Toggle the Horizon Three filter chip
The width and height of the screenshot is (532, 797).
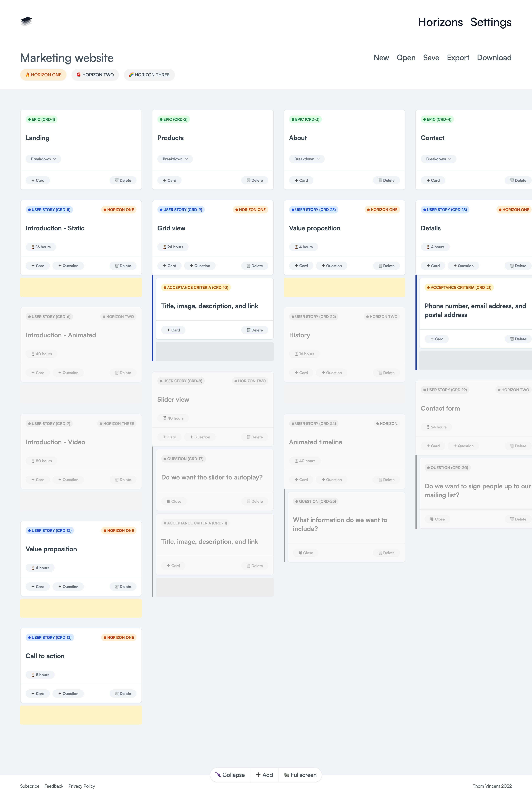coord(149,75)
